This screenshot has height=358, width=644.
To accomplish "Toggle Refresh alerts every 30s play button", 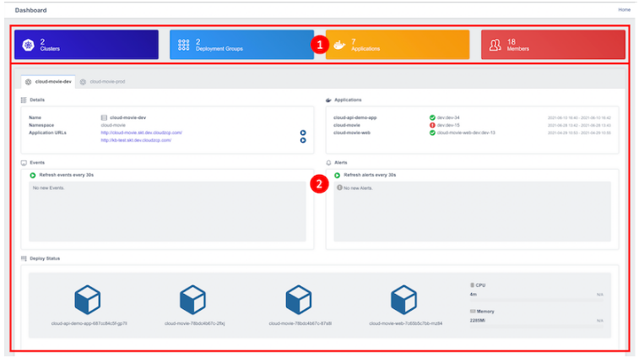I will [338, 176].
